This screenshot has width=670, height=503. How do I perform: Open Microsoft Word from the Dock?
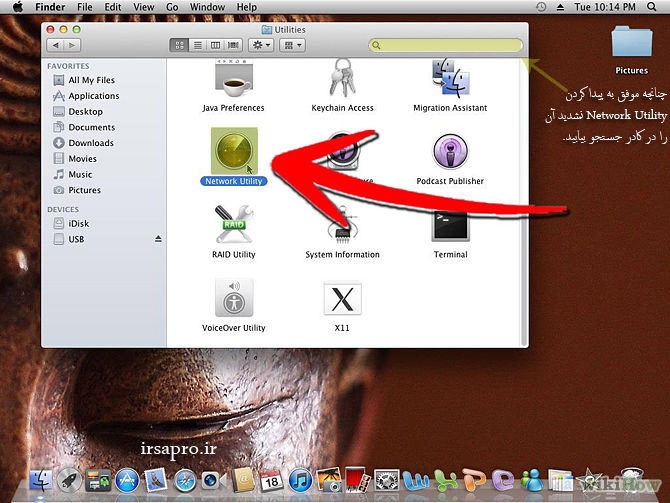416,480
